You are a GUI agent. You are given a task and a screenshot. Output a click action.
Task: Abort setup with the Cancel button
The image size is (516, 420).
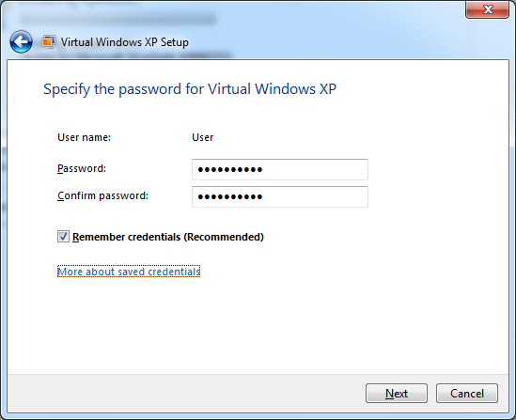pyautogui.click(x=467, y=393)
